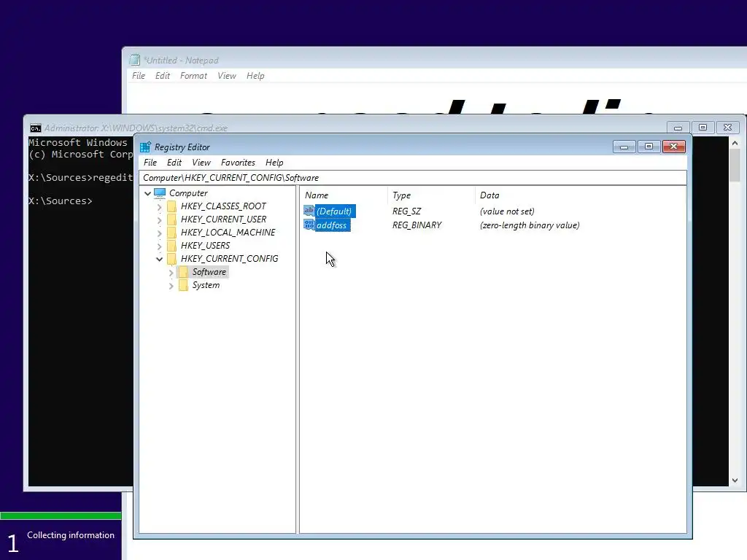Sort values by the Type column header

point(431,195)
